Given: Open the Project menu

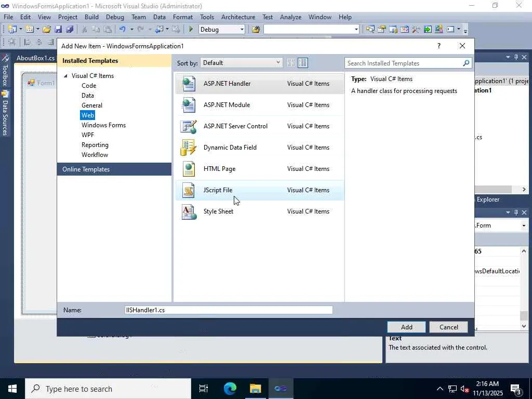Looking at the screenshot, I should 68,17.
